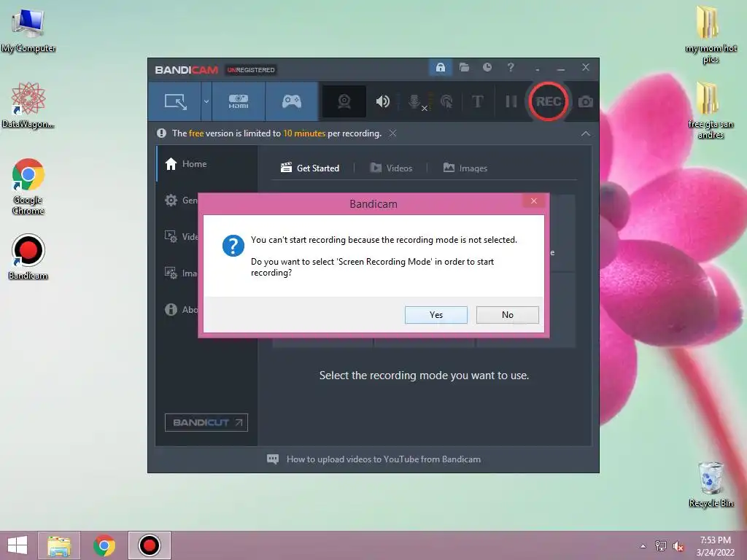
Task: Click the network tray icon
Action: 661,545
